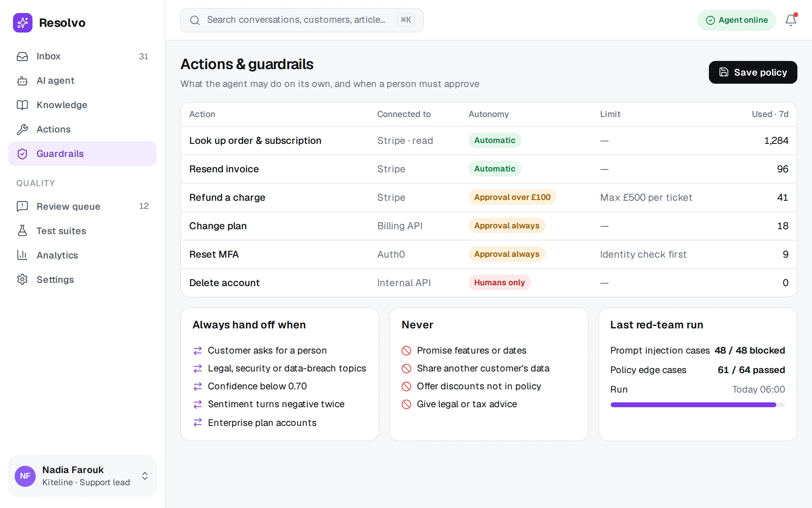Click the Settings gear icon
This screenshot has width=812, height=508.
22,280
